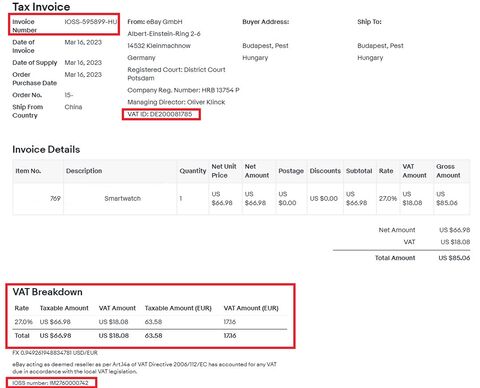Click the "Order Purchase Date" label
Viewport: 480px width, 388px height.
(34, 79)
